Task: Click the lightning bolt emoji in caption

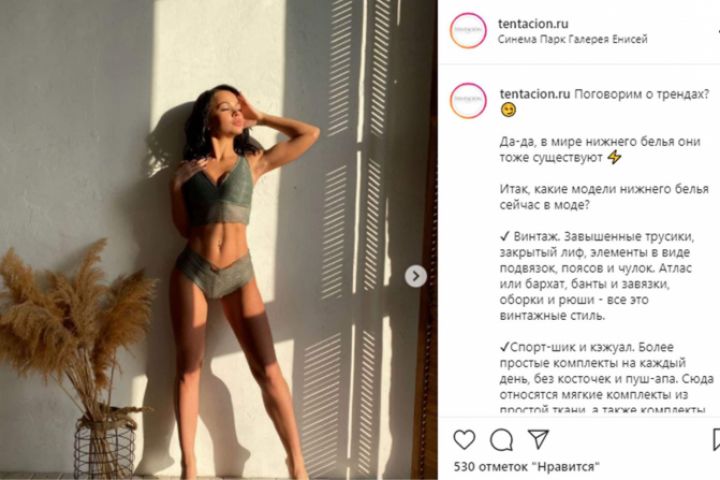Action: coord(614,157)
